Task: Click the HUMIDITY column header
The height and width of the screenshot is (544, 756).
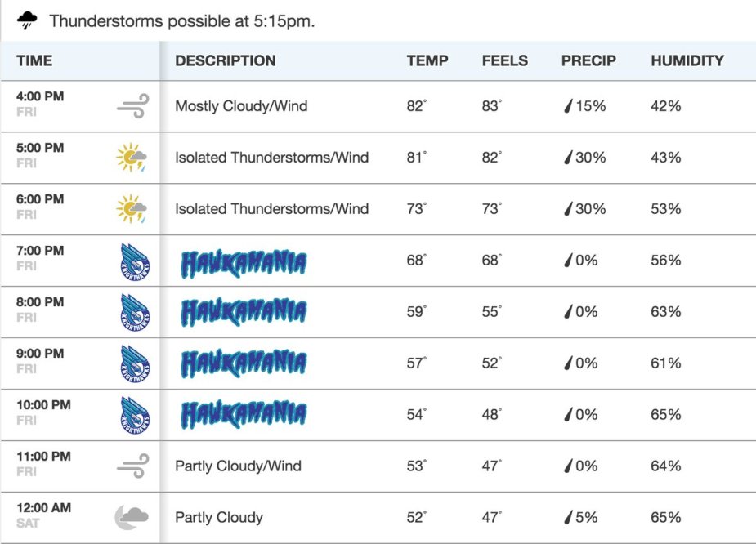Action: (687, 60)
